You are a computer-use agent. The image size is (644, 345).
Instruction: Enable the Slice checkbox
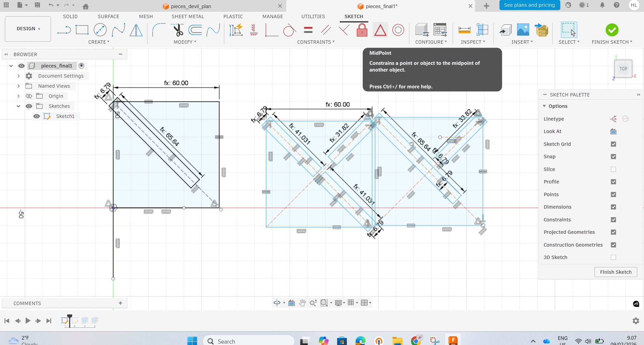coord(613,169)
